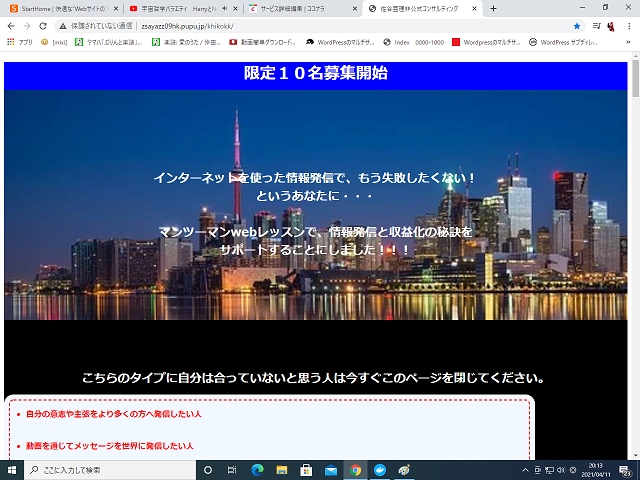The width and height of the screenshot is (640, 480).
Task: Click the 動画を通じてメッセージ bullet item
Action: click(109, 446)
